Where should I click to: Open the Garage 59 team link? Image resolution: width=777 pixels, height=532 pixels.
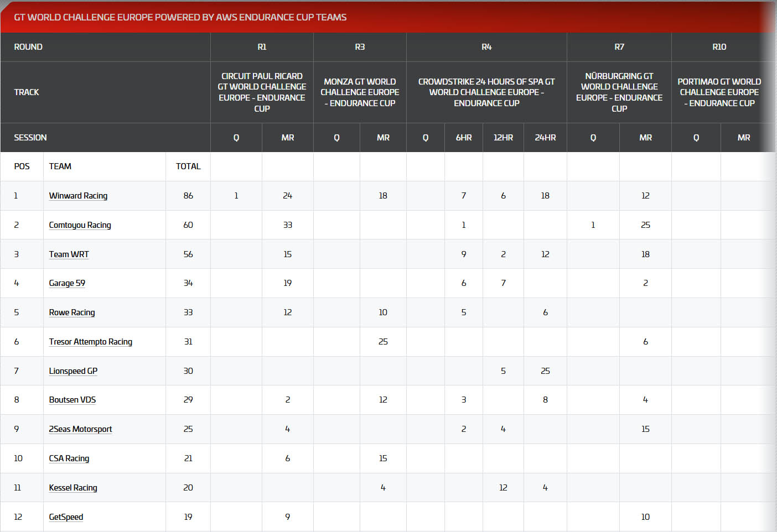coord(67,283)
